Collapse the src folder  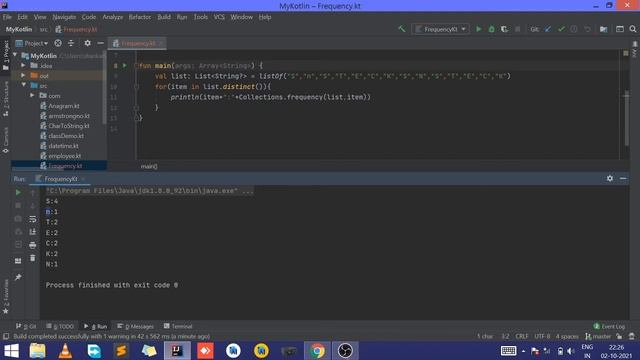pyautogui.click(x=23, y=85)
